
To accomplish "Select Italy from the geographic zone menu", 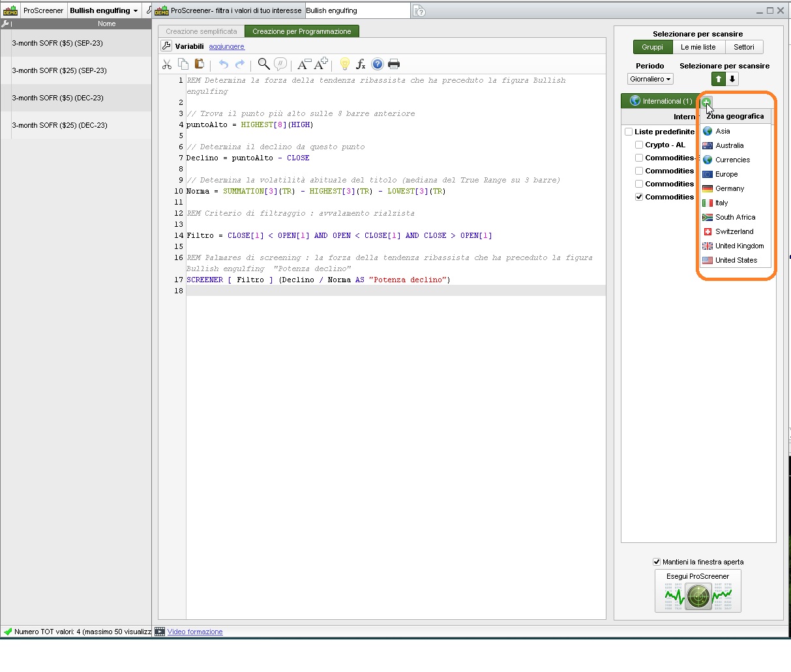I will coord(721,203).
